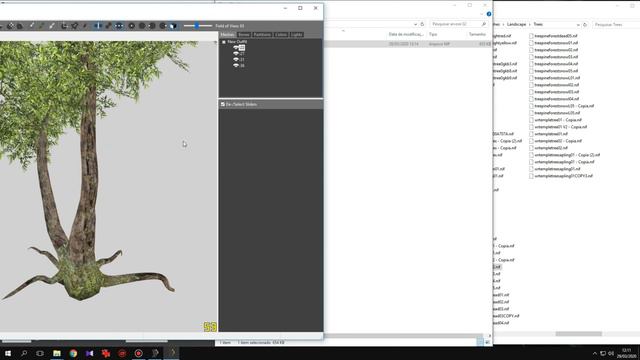Click the mesh sphere icon near toolbar left
This screenshot has height=360, width=640.
[x=10, y=26]
